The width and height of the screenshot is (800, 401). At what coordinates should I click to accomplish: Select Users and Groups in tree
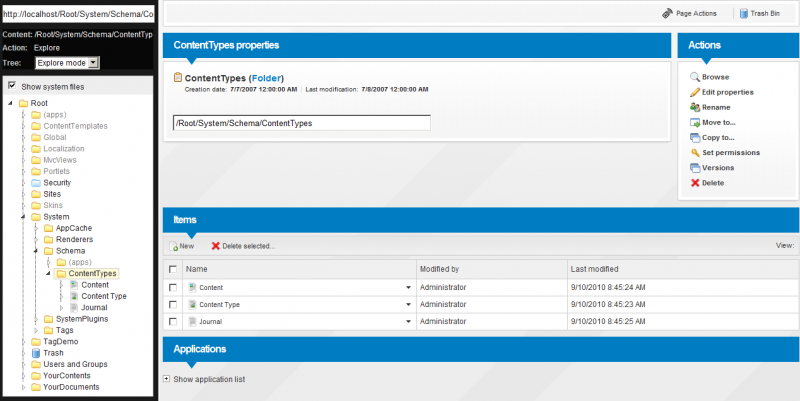pyautogui.click(x=76, y=364)
